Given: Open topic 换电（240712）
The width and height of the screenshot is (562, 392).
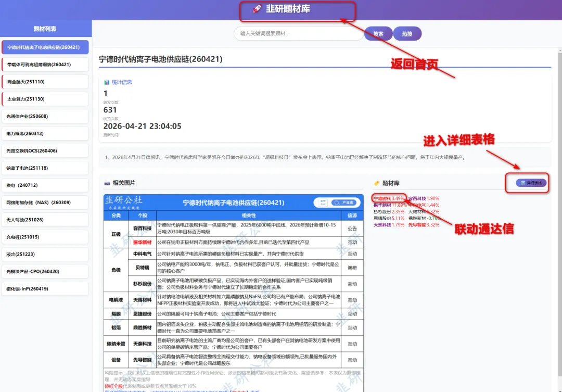Looking at the screenshot, I should tap(45, 185).
